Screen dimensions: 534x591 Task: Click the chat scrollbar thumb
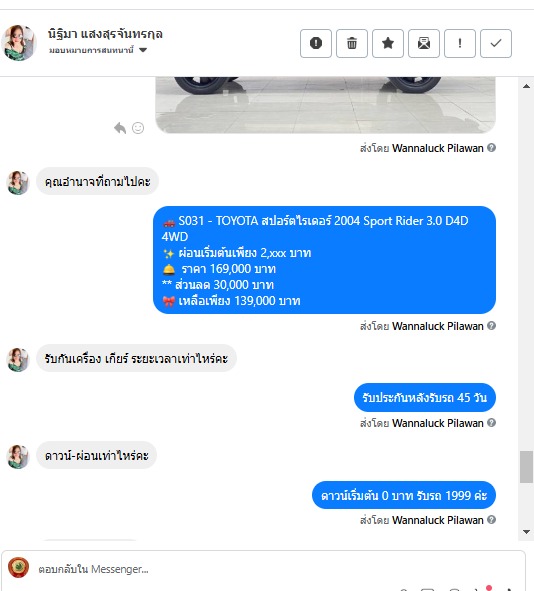526,467
